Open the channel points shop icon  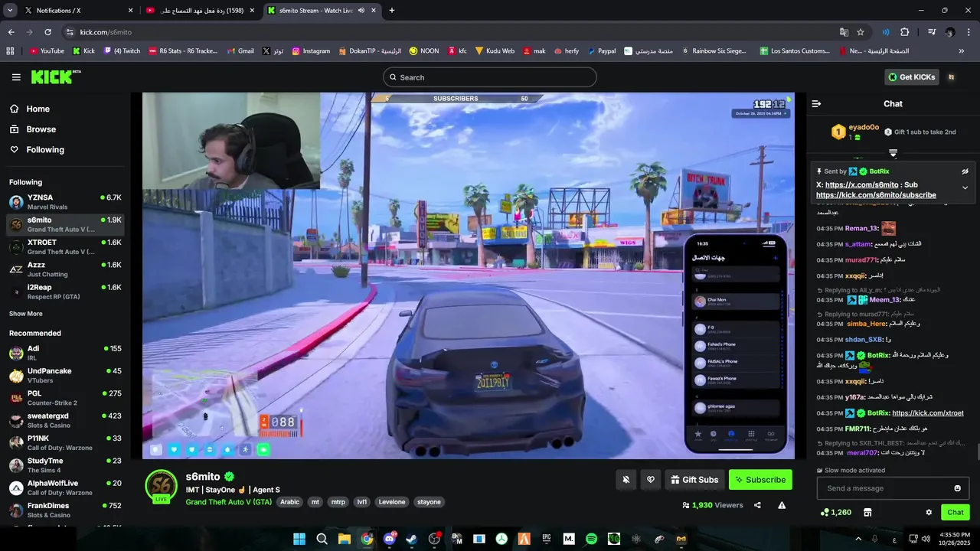867,512
